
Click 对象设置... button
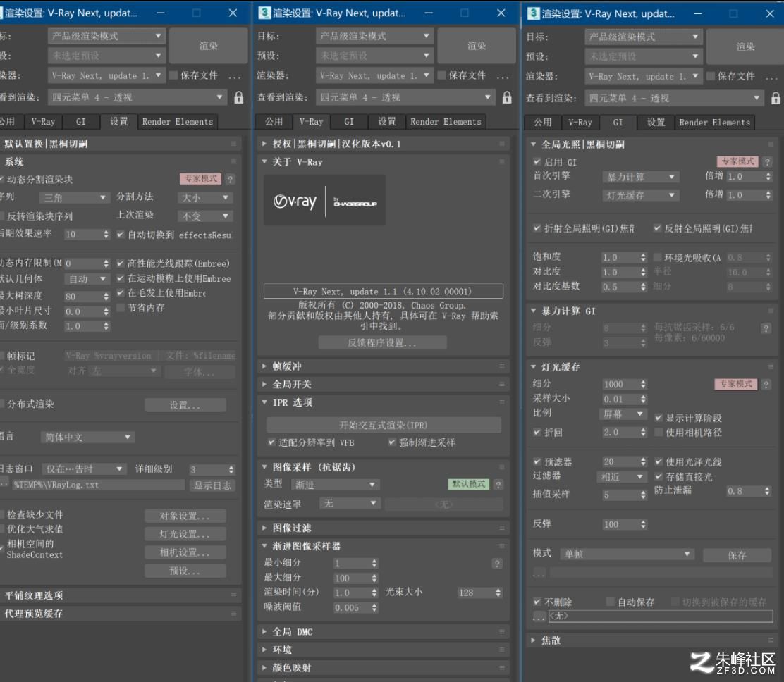click(185, 516)
